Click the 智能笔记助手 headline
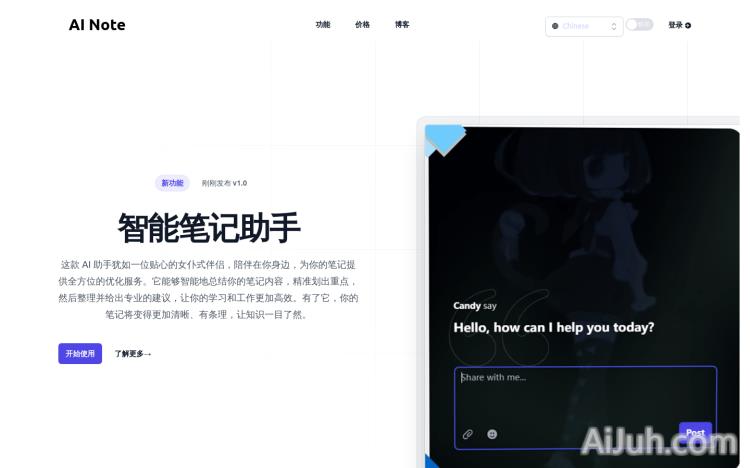The image size is (750, 468). [209, 228]
